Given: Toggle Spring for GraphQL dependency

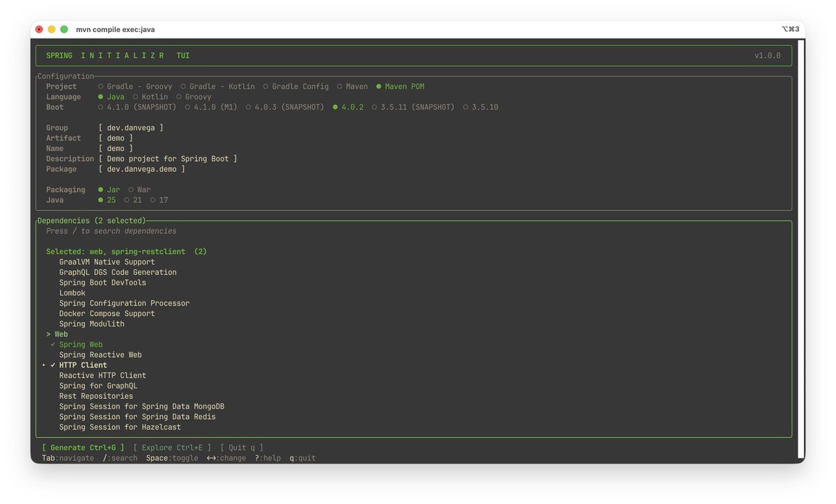Looking at the screenshot, I should [98, 386].
